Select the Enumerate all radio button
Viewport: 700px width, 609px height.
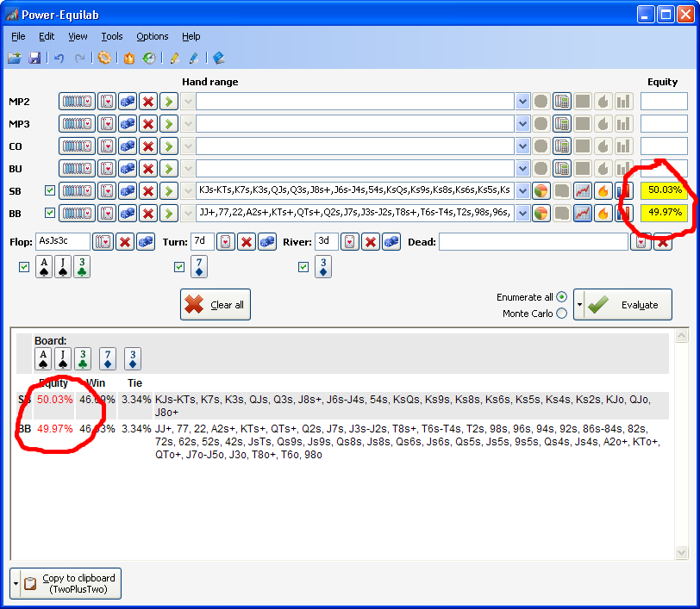click(561, 296)
